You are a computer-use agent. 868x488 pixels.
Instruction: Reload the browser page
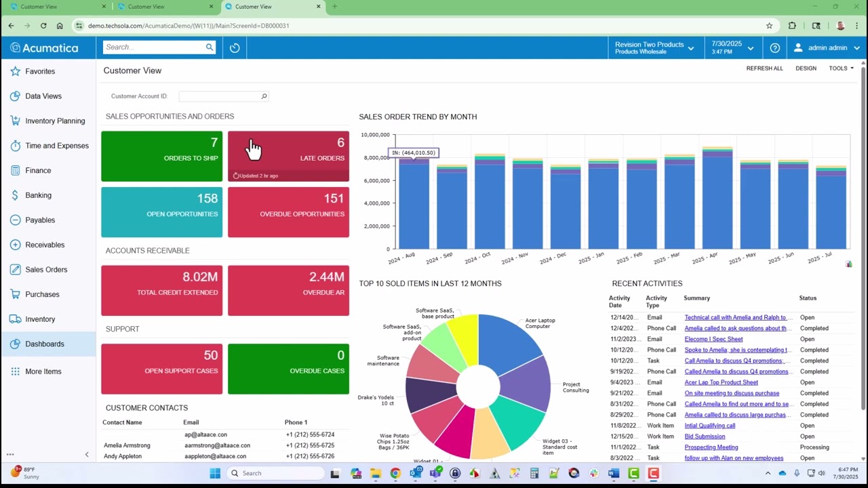(x=43, y=26)
